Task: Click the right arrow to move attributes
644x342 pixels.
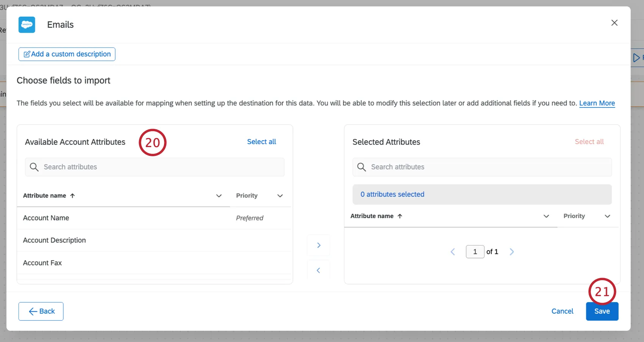Action: point(318,245)
